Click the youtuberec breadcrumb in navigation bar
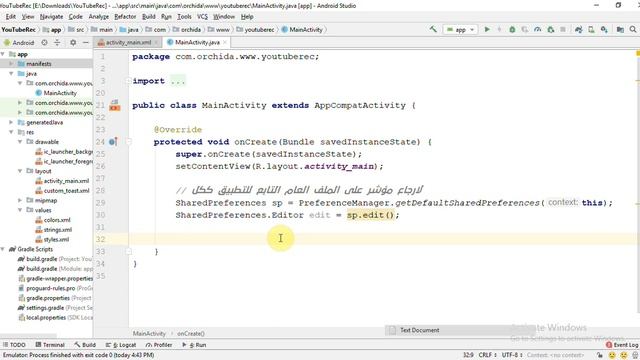 point(256,30)
